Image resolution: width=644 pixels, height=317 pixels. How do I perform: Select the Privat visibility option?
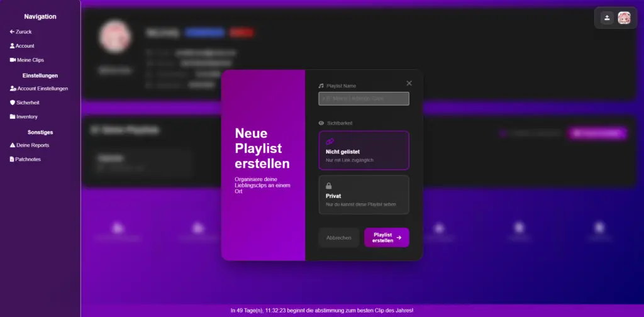(364, 194)
